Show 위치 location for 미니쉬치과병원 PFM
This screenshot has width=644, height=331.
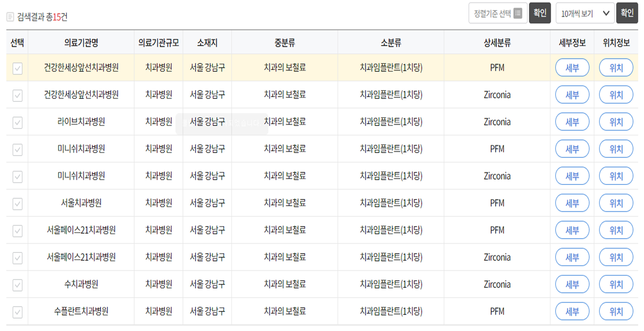[x=616, y=149]
